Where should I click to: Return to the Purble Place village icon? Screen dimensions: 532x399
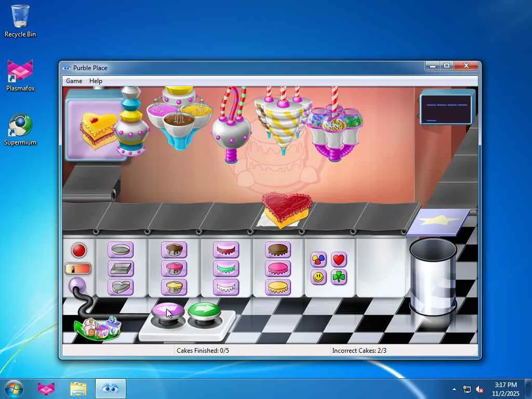98,328
